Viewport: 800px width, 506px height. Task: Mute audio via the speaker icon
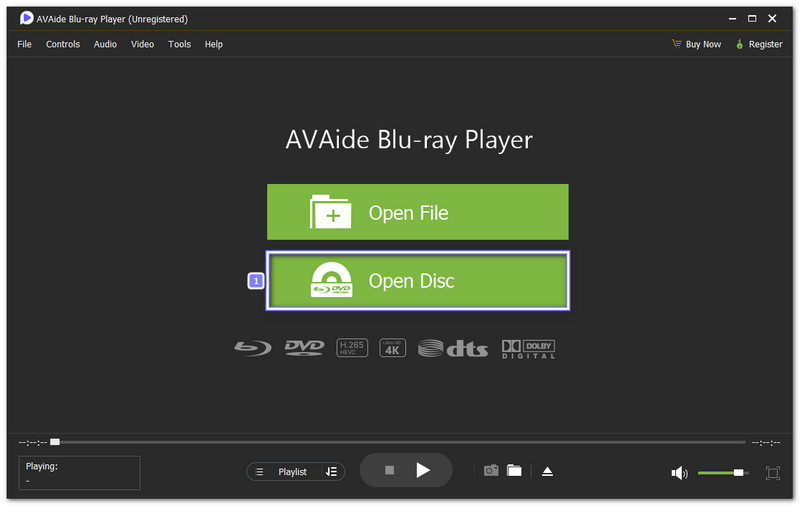pyautogui.click(x=679, y=472)
